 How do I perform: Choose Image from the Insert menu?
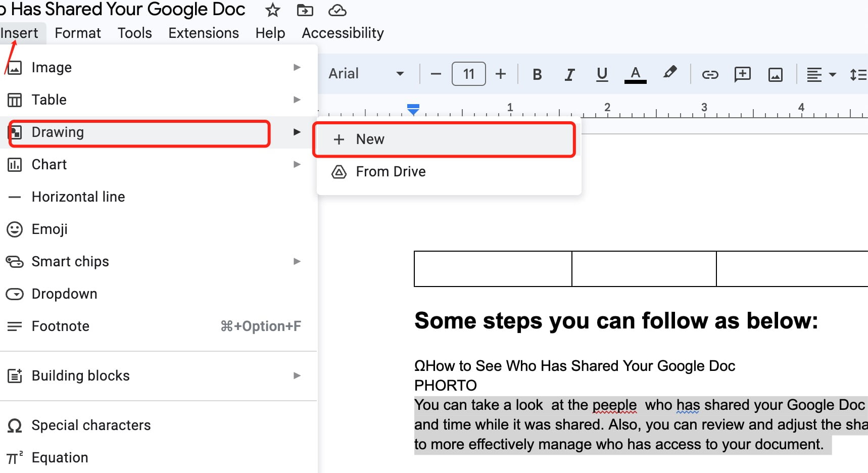(159, 67)
